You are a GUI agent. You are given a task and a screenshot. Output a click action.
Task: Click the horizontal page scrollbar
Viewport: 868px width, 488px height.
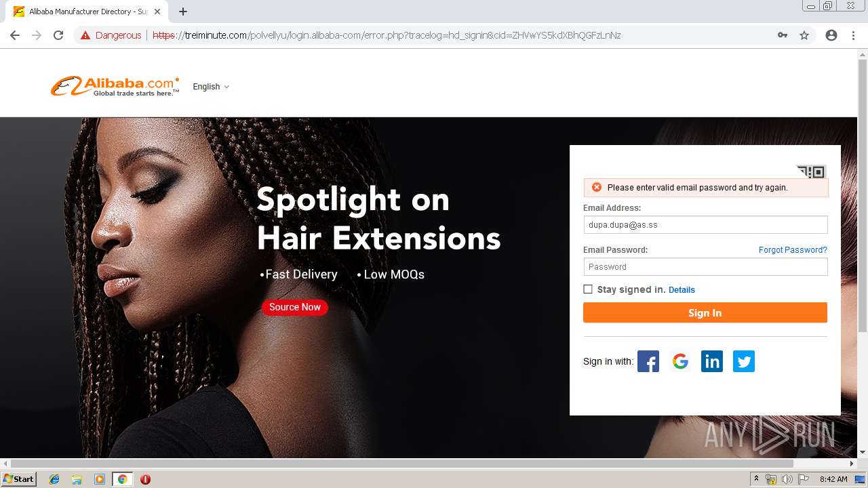point(401,464)
